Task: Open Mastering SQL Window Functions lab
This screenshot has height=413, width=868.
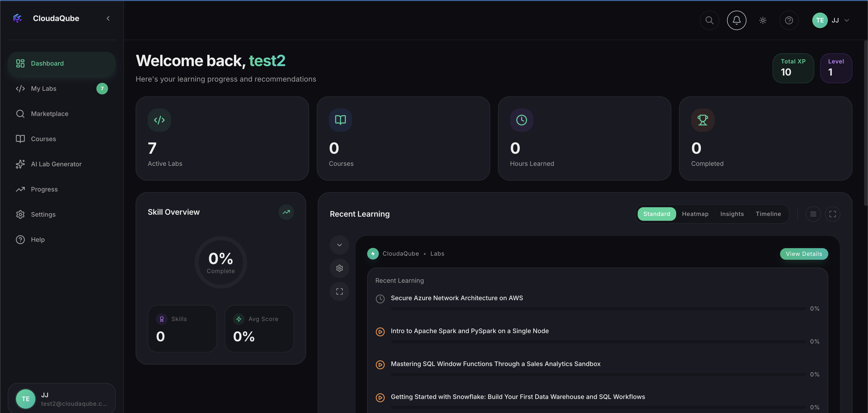Action: pos(495,364)
